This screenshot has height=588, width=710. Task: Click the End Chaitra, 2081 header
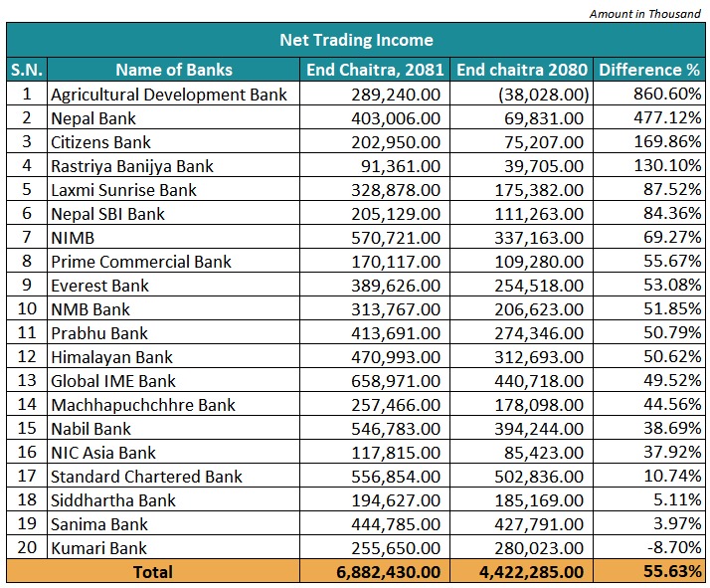pos(375,70)
